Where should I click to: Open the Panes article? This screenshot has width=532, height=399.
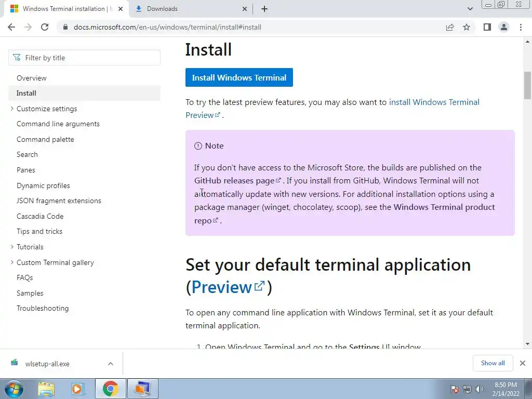pos(26,170)
